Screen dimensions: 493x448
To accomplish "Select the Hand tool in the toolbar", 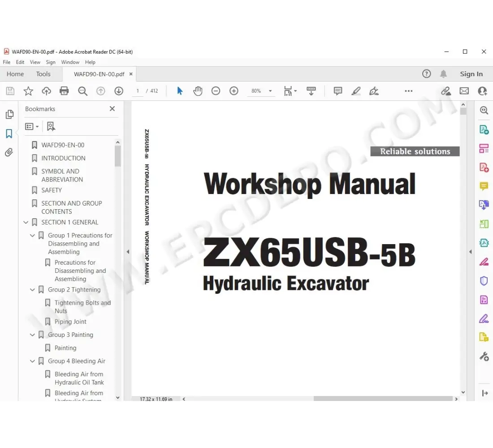I will [x=198, y=91].
